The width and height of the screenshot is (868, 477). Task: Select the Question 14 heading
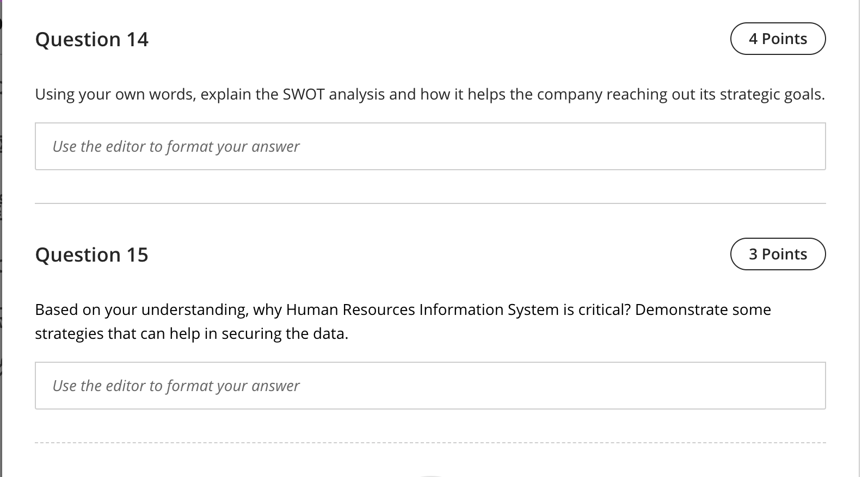pos(91,39)
